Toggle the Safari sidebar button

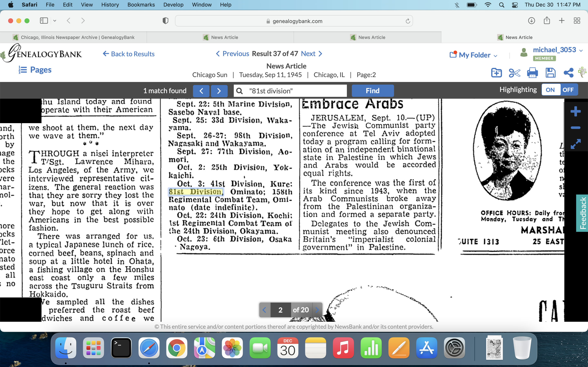[44, 21]
